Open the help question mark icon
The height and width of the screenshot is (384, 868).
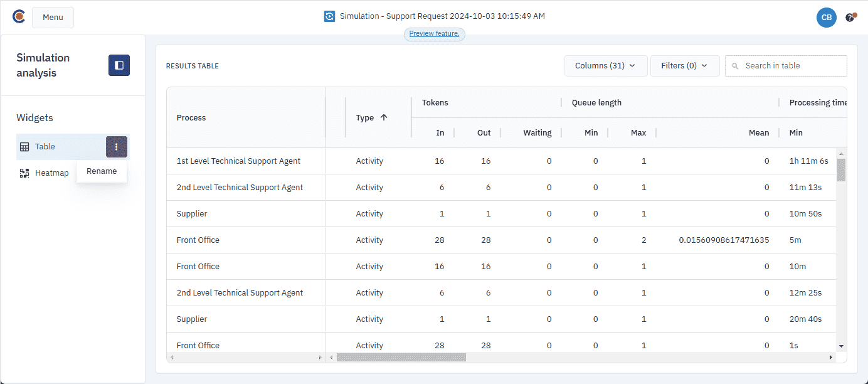850,18
